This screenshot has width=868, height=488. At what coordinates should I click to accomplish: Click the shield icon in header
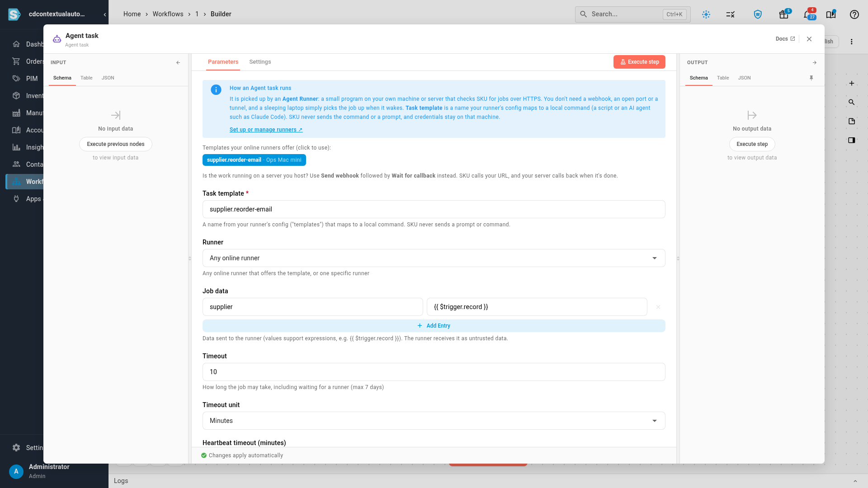pos(758,14)
